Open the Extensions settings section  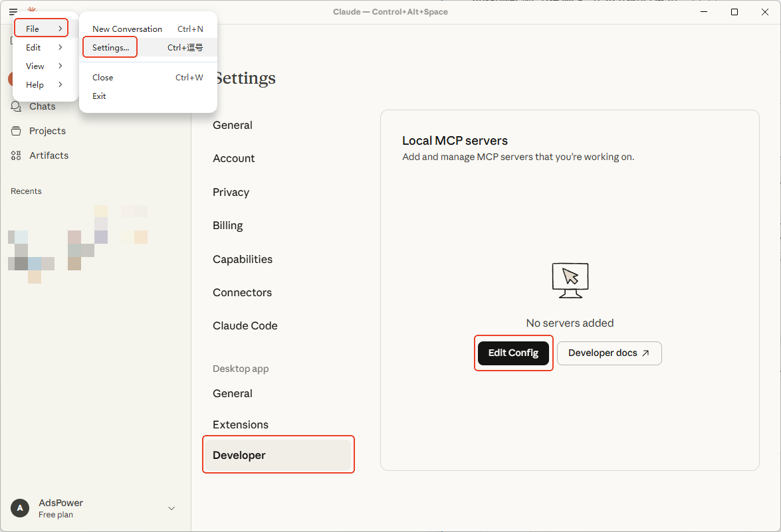pyautogui.click(x=241, y=424)
